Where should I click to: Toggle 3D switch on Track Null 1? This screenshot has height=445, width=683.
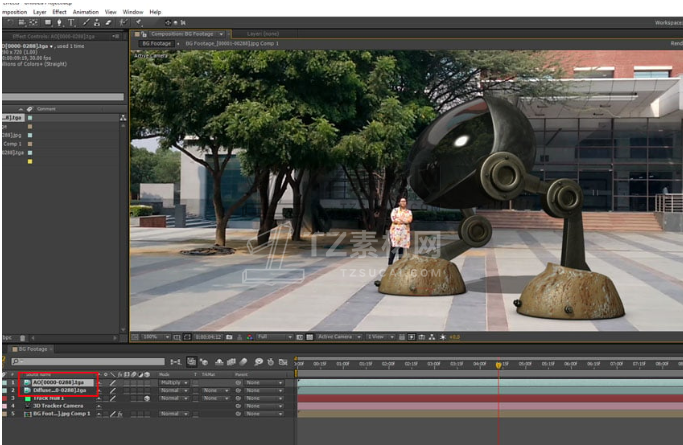(x=147, y=398)
